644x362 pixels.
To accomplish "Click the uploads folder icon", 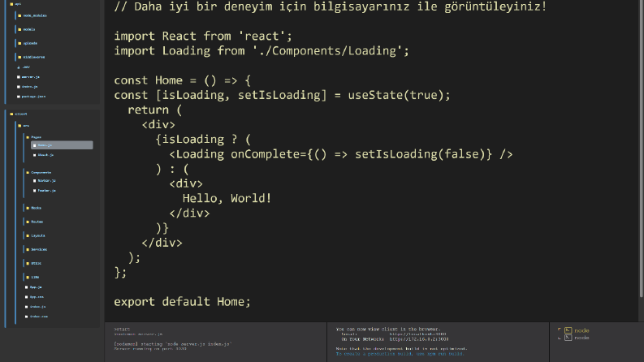I will point(19,43).
